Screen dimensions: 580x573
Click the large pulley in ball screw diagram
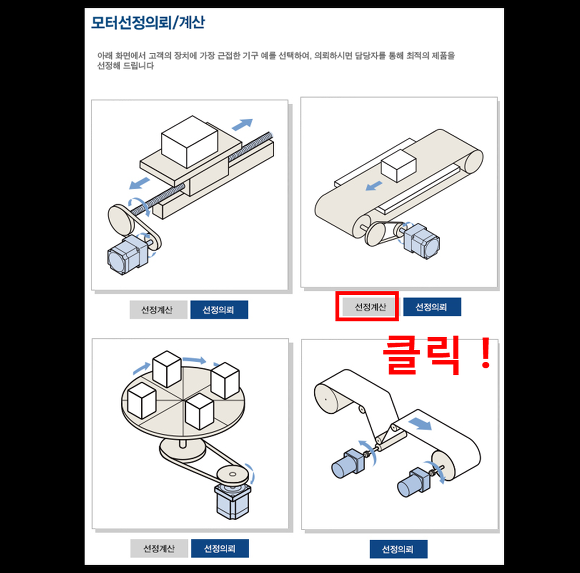click(x=122, y=220)
